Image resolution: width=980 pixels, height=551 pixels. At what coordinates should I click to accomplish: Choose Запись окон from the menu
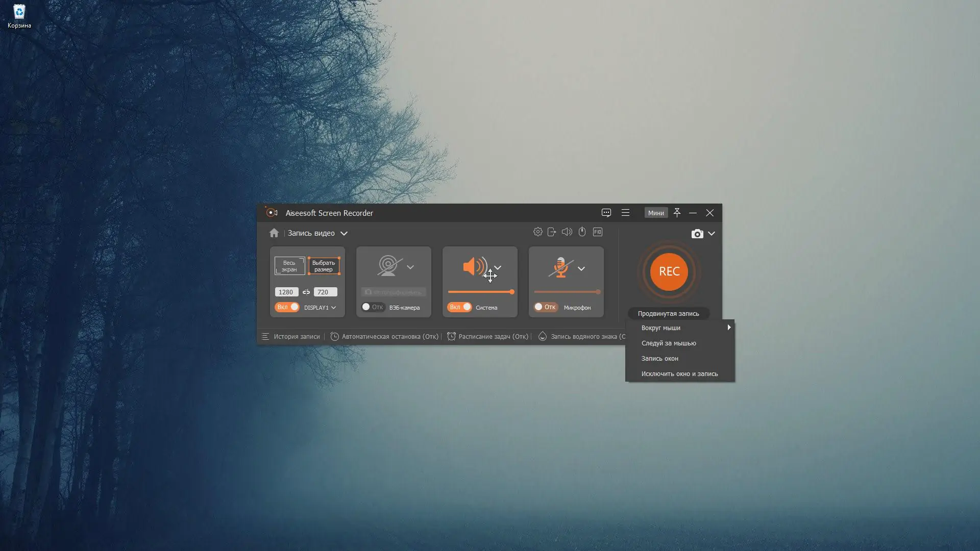(659, 359)
